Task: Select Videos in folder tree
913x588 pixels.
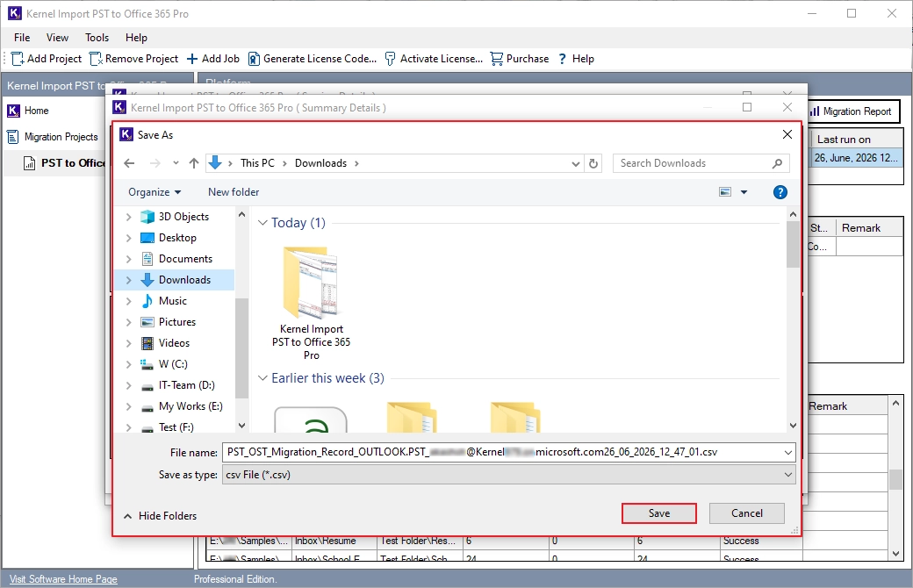Action: (x=174, y=343)
